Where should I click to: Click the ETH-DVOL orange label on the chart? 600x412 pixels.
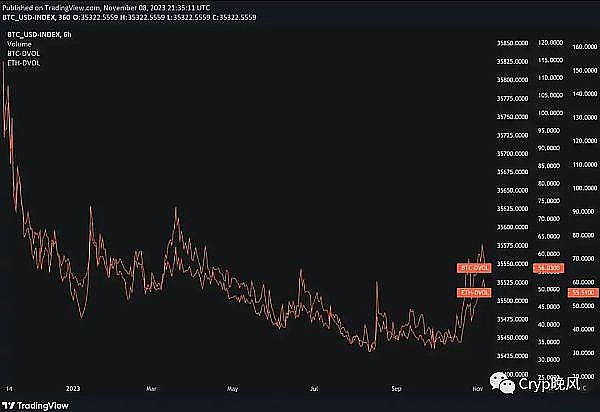pos(475,292)
